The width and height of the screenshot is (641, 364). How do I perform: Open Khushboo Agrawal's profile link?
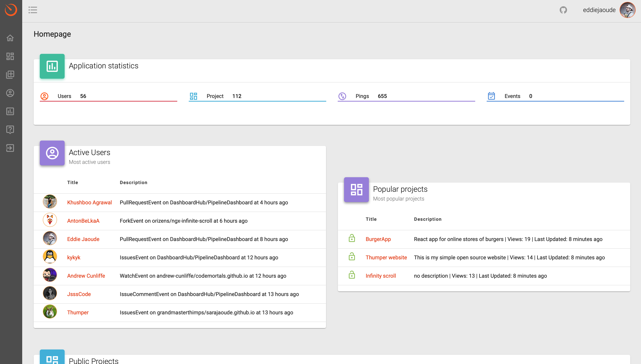(89, 202)
